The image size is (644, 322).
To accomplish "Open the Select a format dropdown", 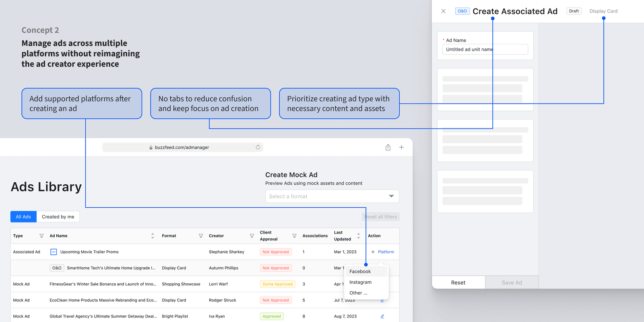I will click(332, 196).
